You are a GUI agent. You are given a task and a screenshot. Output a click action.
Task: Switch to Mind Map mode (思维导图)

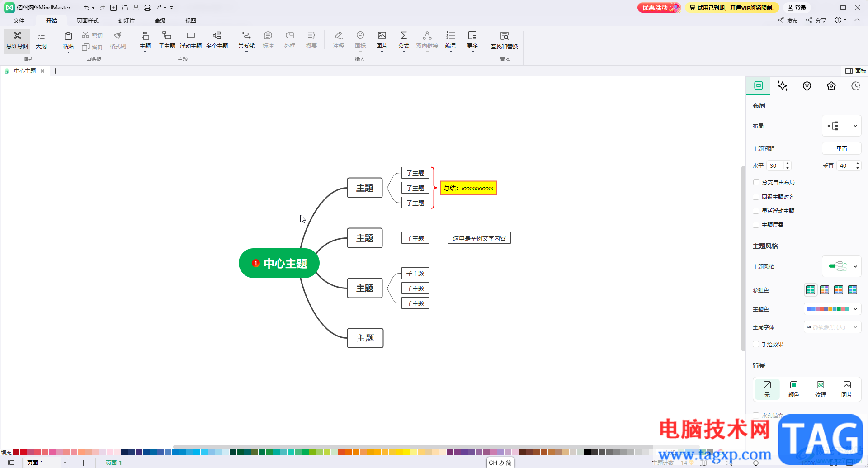pos(17,41)
